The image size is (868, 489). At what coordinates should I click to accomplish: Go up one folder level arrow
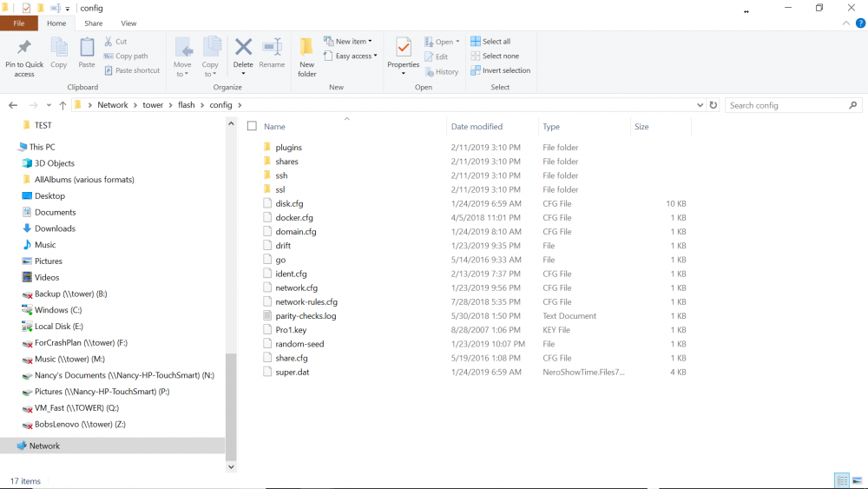62,105
